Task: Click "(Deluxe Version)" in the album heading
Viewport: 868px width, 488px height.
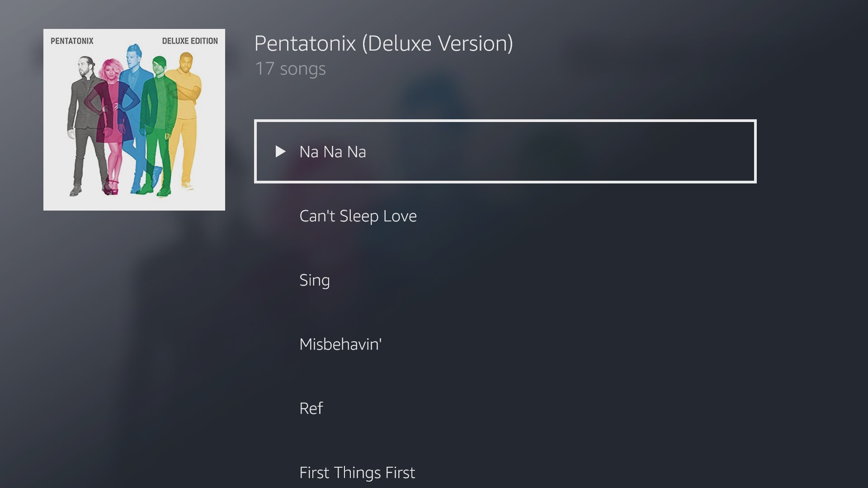Action: coord(437,43)
